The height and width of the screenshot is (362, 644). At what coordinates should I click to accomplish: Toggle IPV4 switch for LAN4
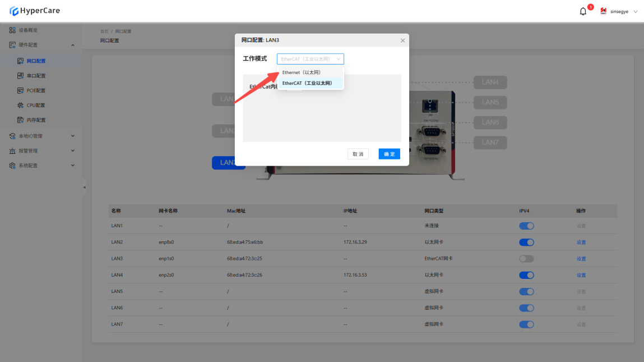(526, 275)
